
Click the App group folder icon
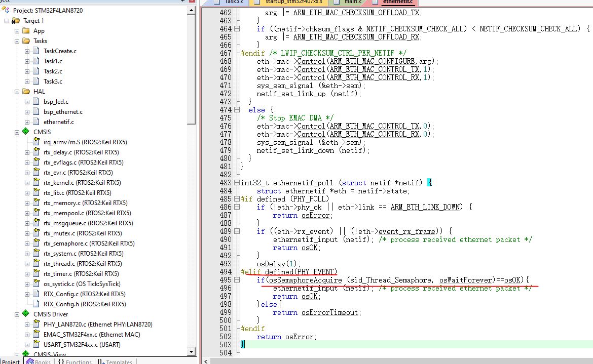pos(26,30)
